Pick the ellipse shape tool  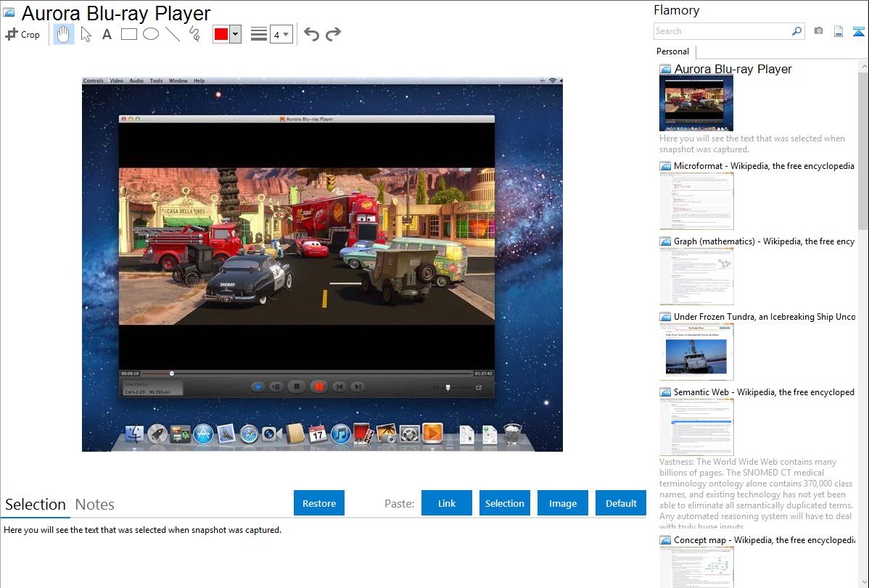(151, 34)
